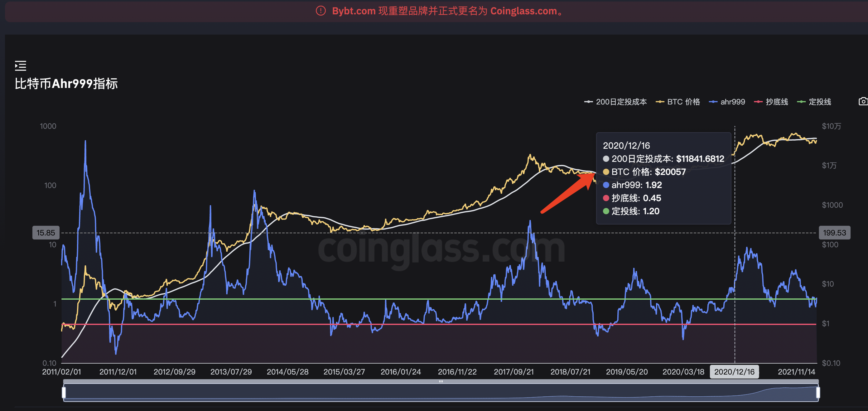868x411 pixels.
Task: Click the tooltip ahr999 value row
Action: (633, 185)
